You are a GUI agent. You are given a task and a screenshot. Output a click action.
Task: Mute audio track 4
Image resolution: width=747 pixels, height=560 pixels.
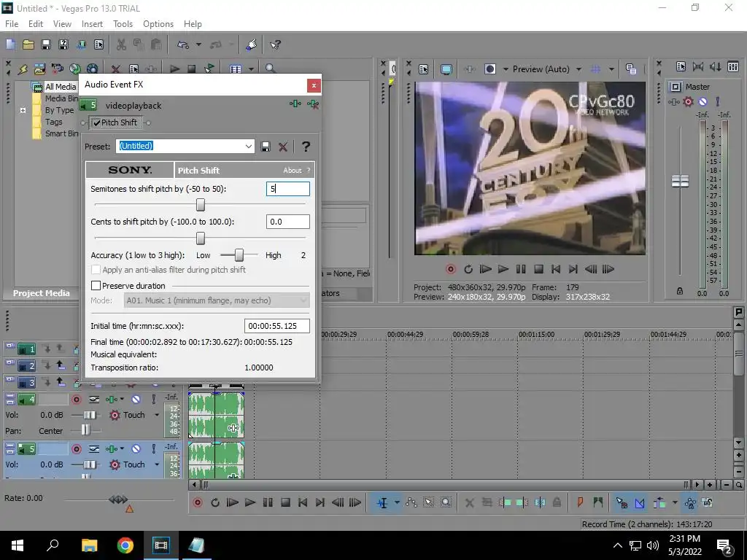136,400
